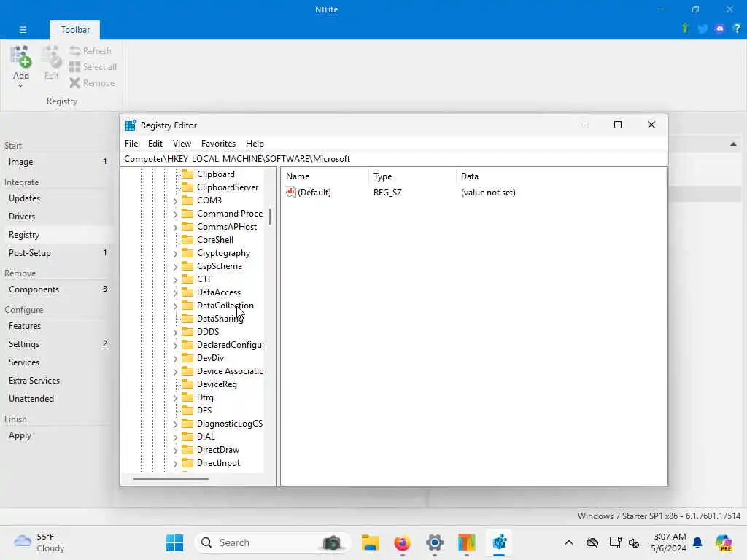Select the DeviceReg folder icon
This screenshot has width=747, height=560.
(x=187, y=384)
